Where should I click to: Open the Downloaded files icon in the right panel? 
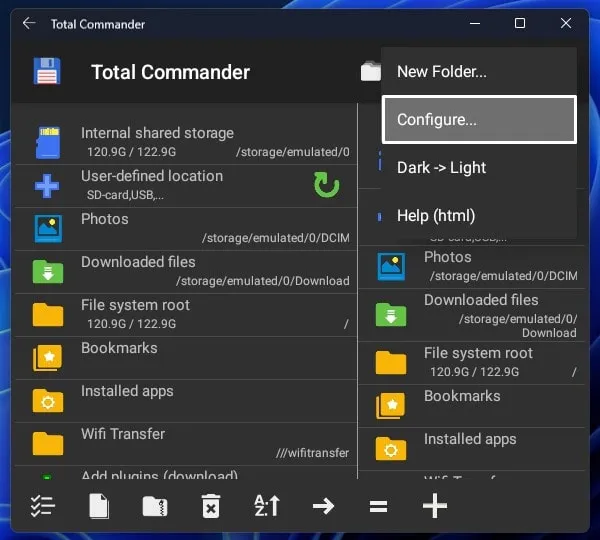[391, 314]
